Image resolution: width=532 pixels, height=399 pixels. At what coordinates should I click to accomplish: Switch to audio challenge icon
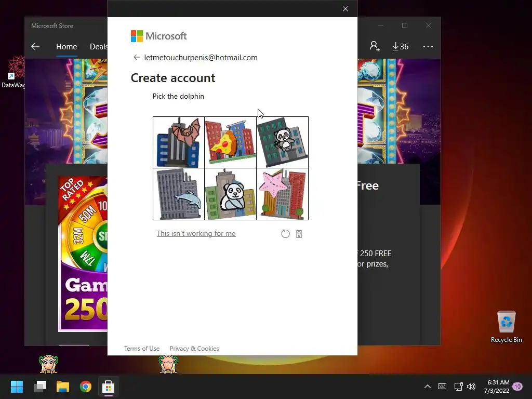coord(299,234)
